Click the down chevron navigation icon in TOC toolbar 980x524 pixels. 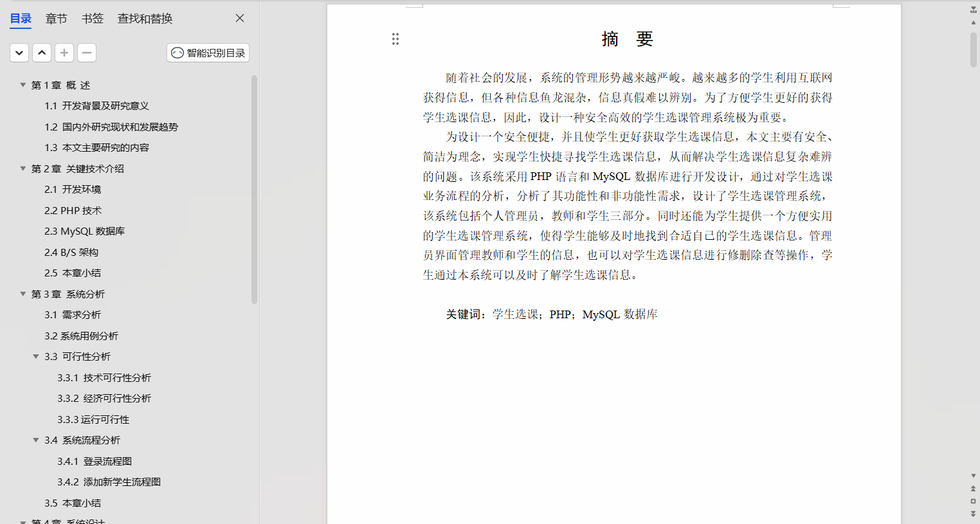(19, 53)
